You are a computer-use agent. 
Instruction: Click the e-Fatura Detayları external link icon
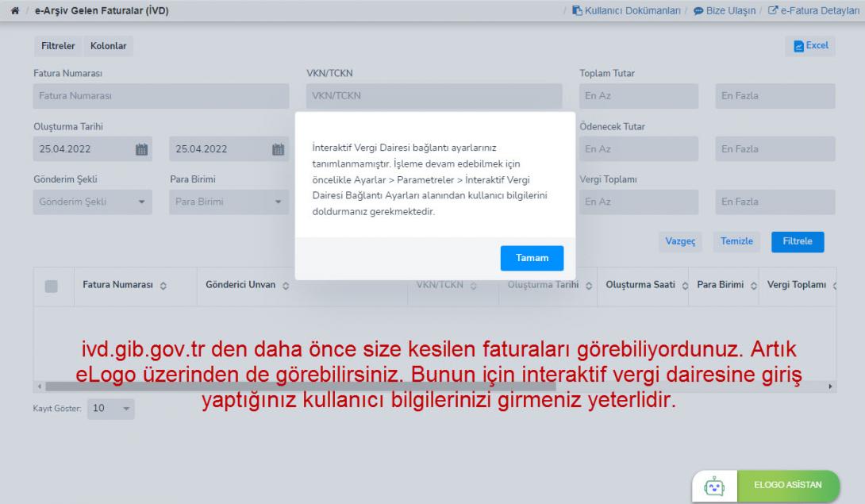pos(774,11)
